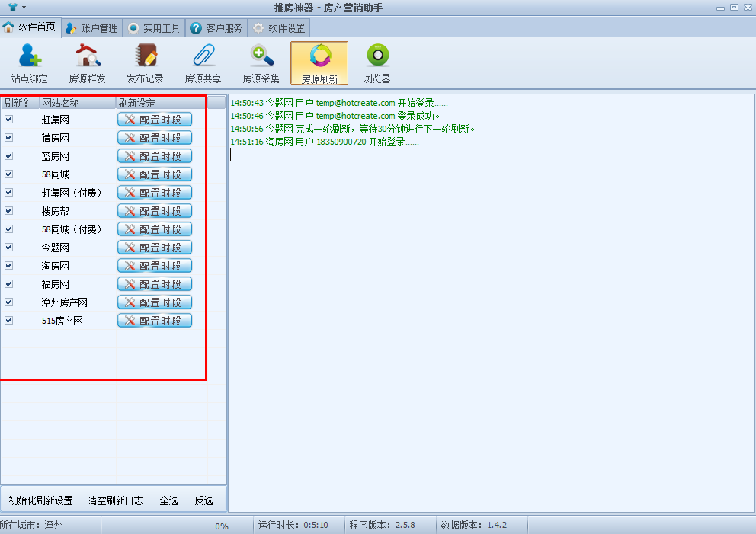Open the app menu shirt icon in title bar

13,7
